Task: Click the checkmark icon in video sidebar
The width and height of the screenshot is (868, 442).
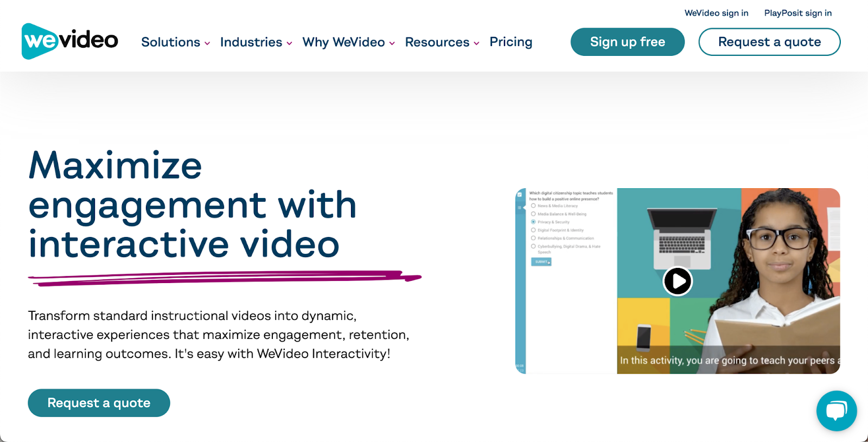Action: [520, 194]
